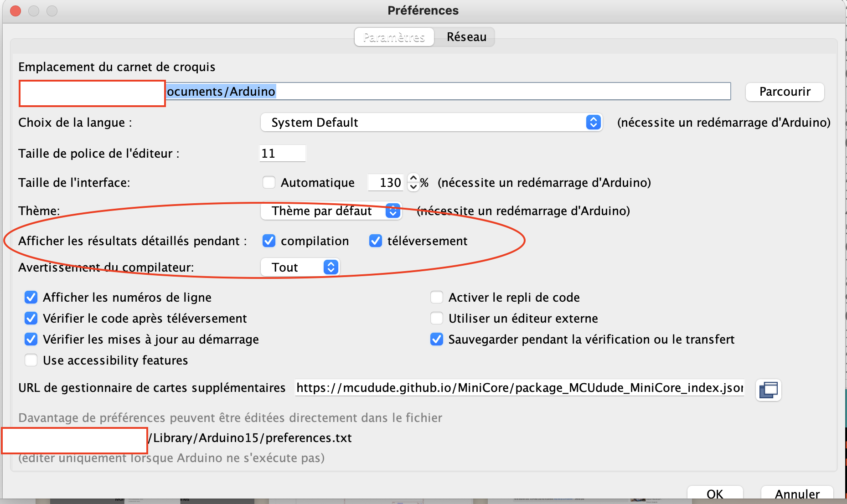Toggle Sauvegarder pendant la vérification ou le transfert
This screenshot has height=504, width=847.
437,339
